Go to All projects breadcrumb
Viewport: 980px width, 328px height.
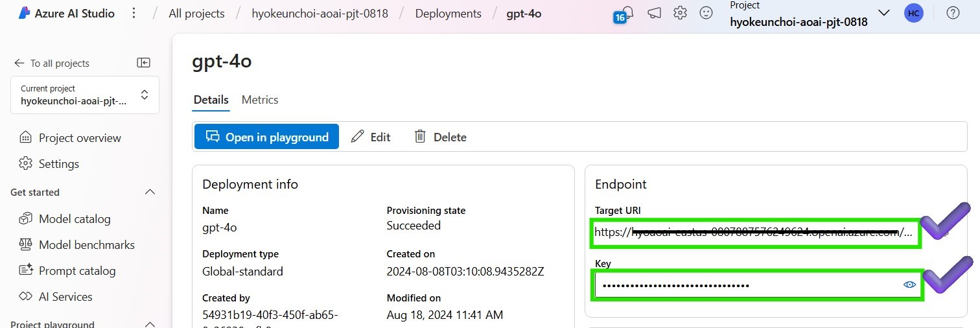[x=196, y=13]
